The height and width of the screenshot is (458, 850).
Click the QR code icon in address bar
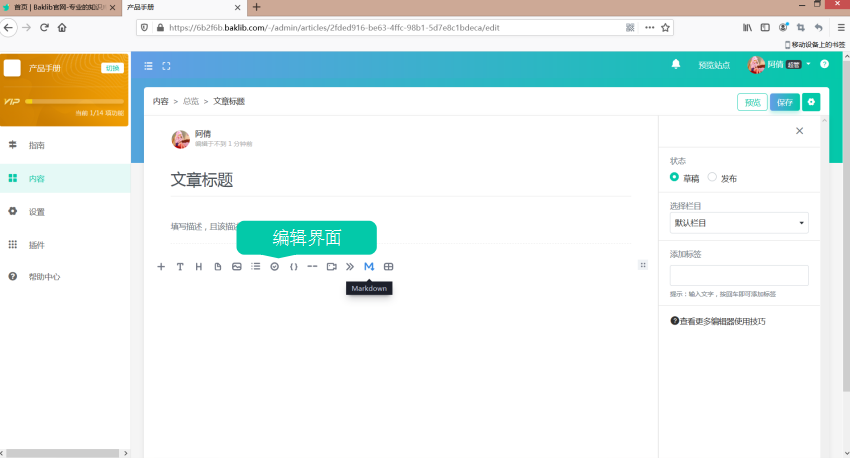point(630,28)
